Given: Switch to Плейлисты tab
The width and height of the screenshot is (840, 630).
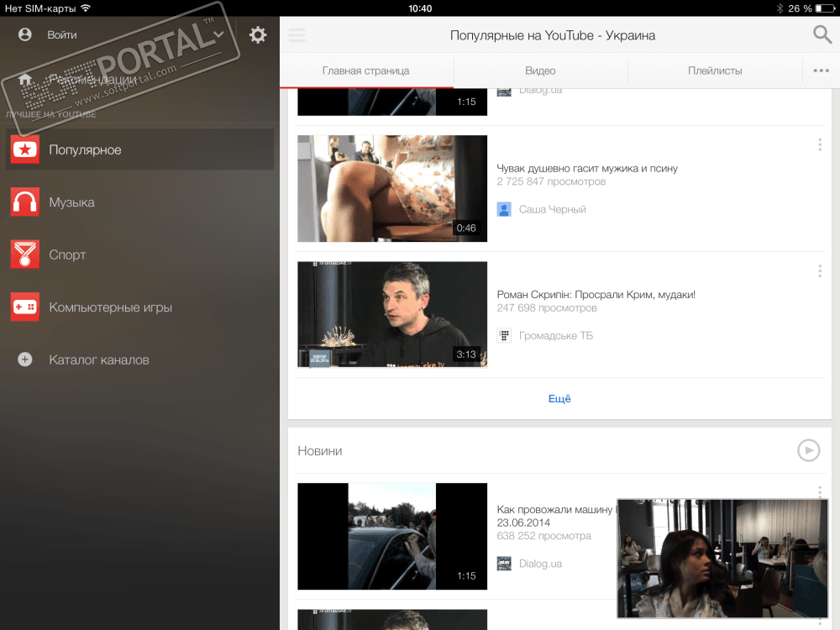Looking at the screenshot, I should [715, 71].
